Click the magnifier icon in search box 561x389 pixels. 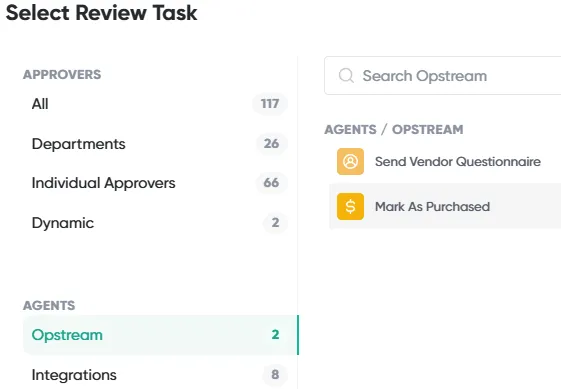346,76
